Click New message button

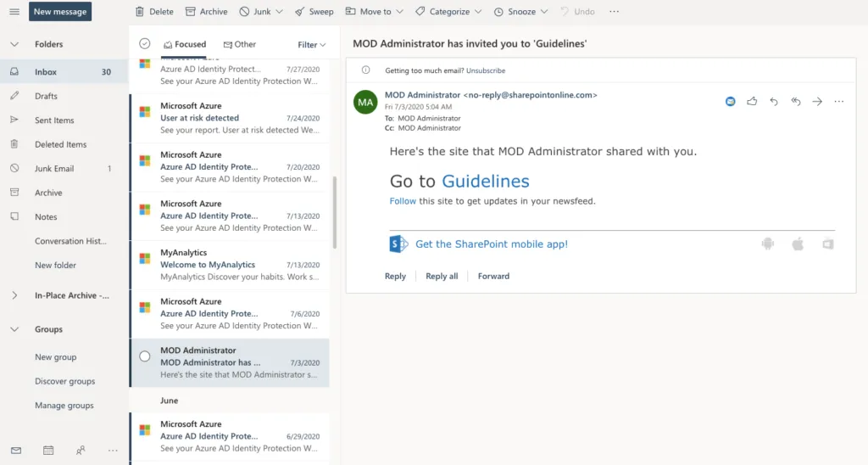(60, 12)
